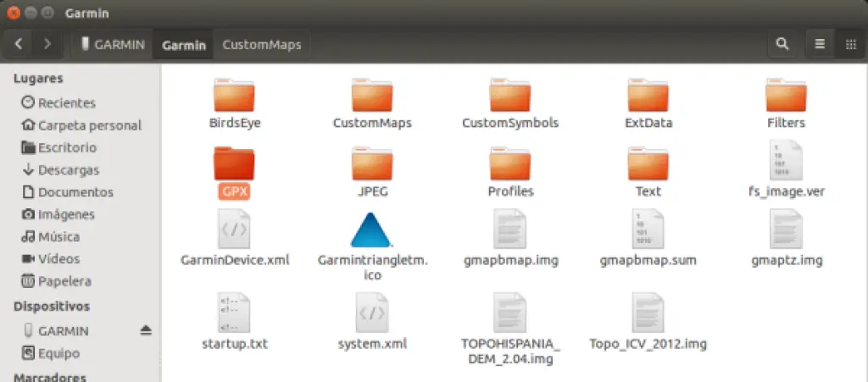This screenshot has height=382, width=868.
Task: Open Recientes in the sidebar
Action: (58, 102)
